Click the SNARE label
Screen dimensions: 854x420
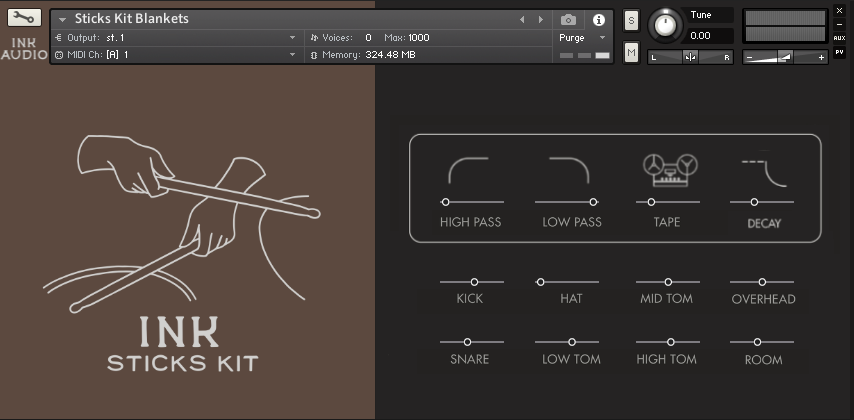coord(469,359)
